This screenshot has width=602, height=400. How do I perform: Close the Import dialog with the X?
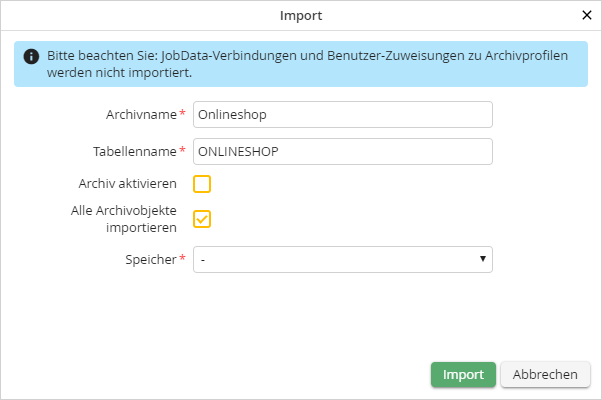[x=586, y=16]
